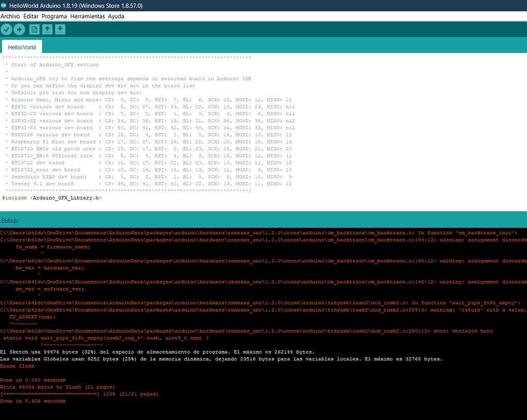527x420 pixels.
Task: Click the 'Raspberry Pi Pico dev board' line
Action: coord(149,142)
